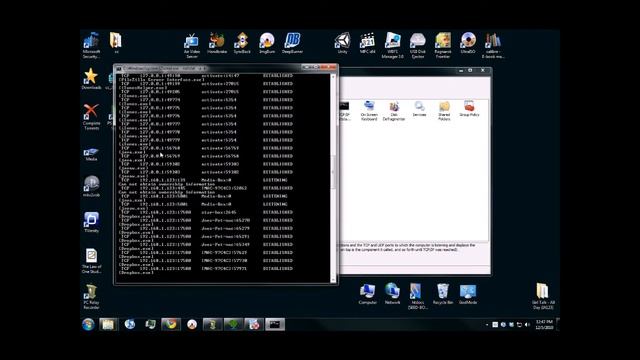Open the Media desktop shortcut

coord(91,154)
